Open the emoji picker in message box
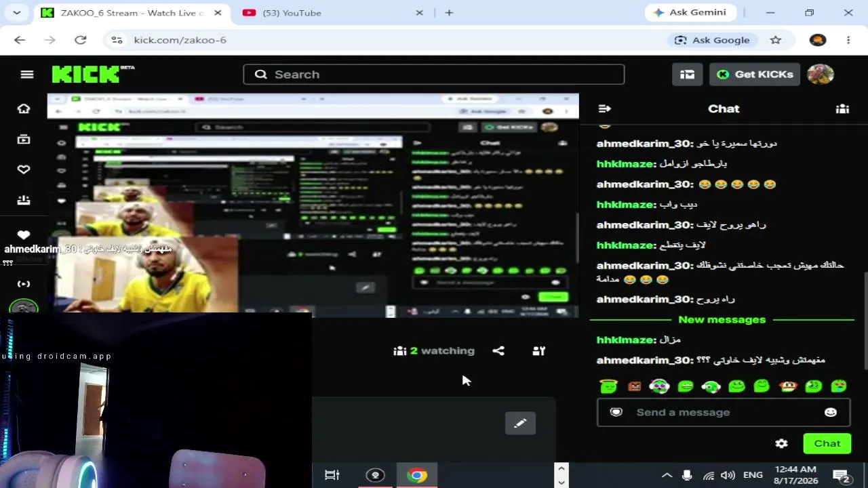 tap(831, 412)
